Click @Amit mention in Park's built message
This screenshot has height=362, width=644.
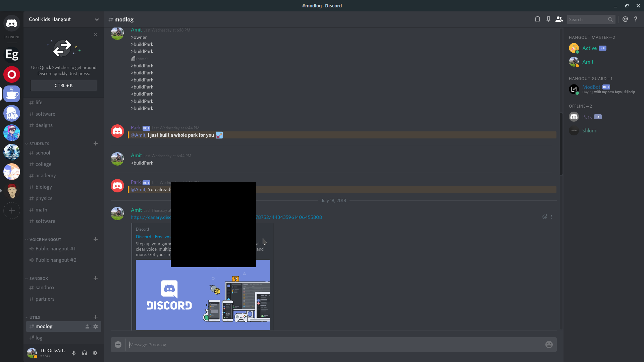click(x=139, y=135)
